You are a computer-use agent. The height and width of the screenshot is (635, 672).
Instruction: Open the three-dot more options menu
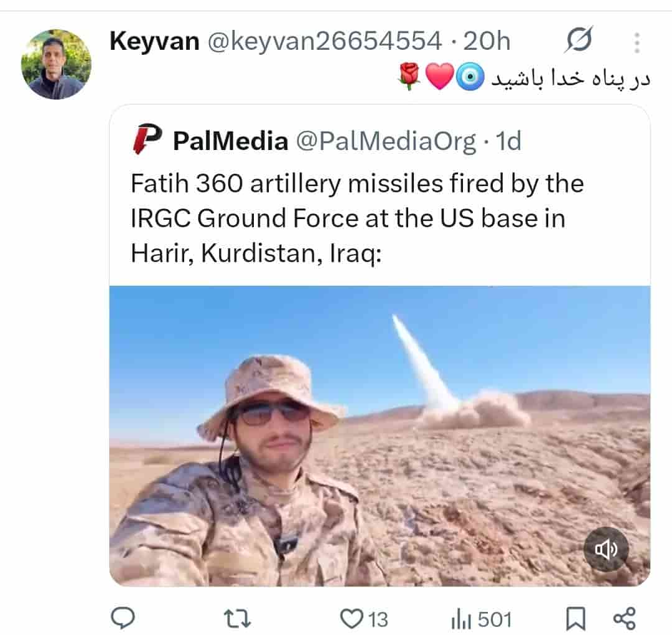(637, 42)
